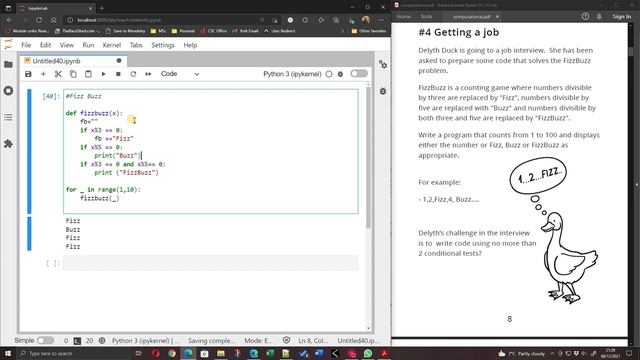Click the fizzbuzz code cell editor
The height and width of the screenshot is (360, 640).
pos(211,151)
